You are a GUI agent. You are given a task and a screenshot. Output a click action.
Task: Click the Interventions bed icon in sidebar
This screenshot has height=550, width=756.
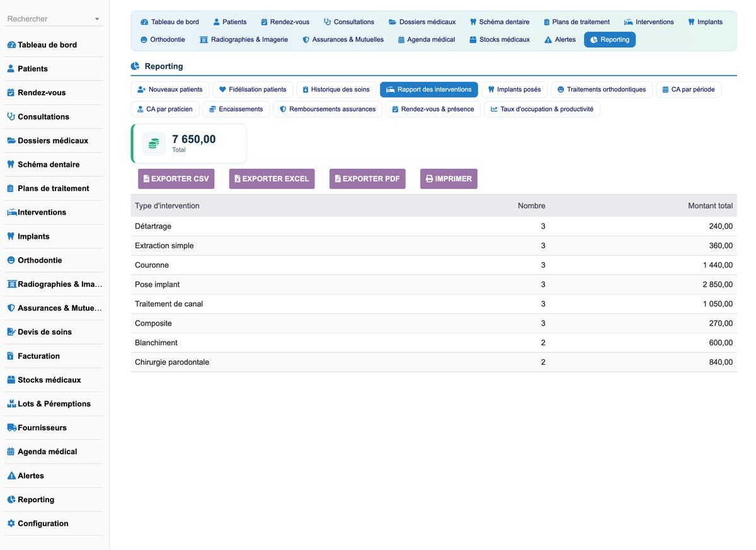(x=12, y=212)
